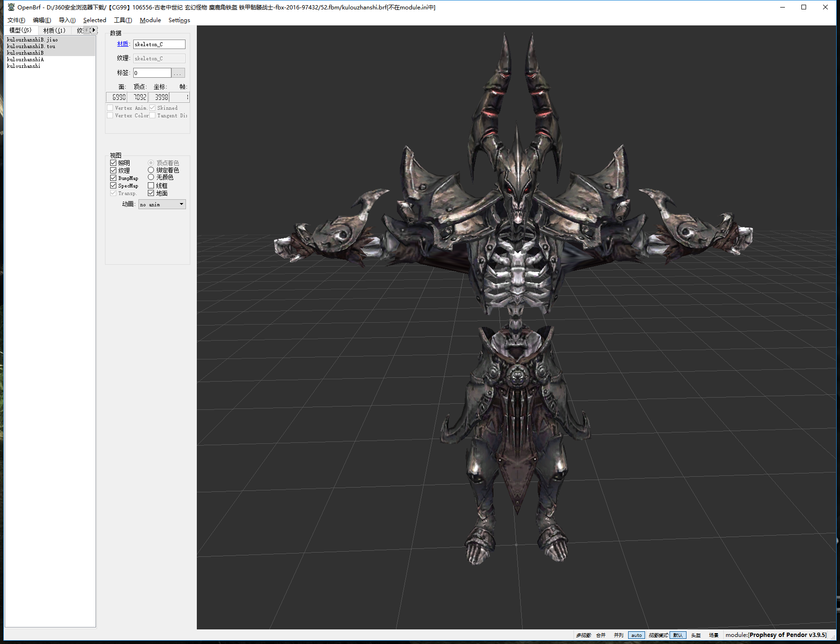Open the 动画 animation dropdown

162,204
